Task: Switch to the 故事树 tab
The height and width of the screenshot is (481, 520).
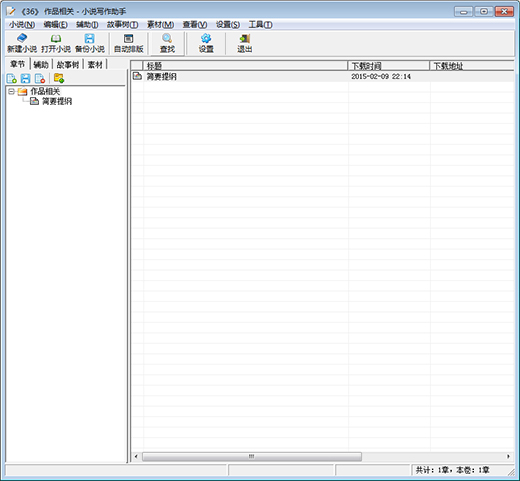Action: (68, 64)
